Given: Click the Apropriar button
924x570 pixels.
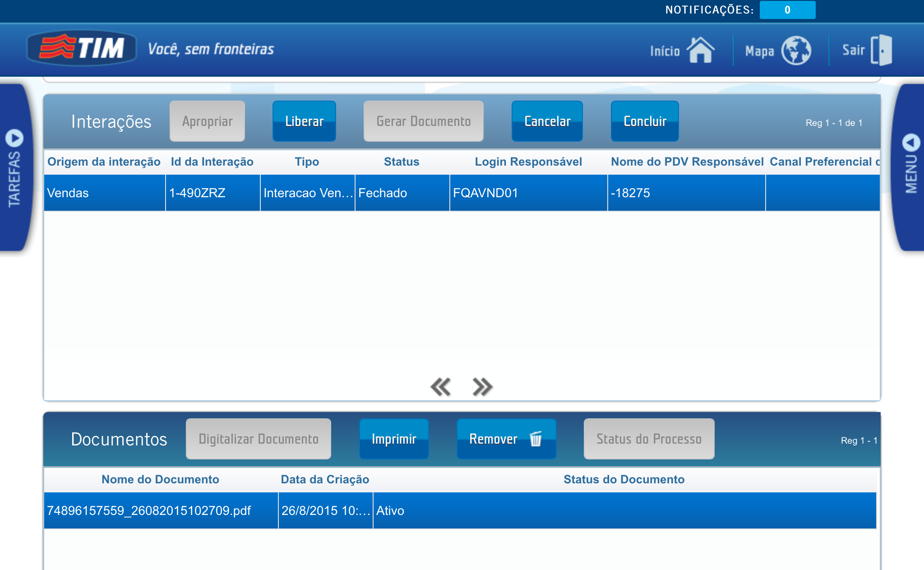Looking at the screenshot, I should pyautogui.click(x=207, y=121).
